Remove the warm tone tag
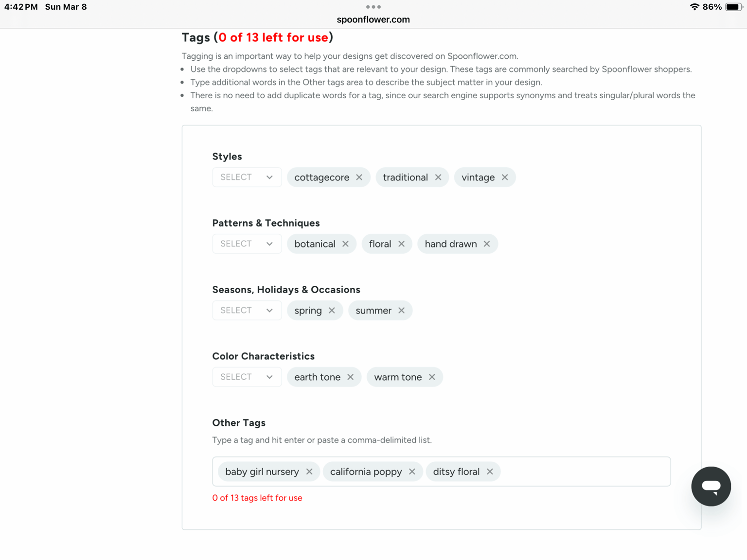Viewport: 747px width, 560px height. [x=432, y=377]
